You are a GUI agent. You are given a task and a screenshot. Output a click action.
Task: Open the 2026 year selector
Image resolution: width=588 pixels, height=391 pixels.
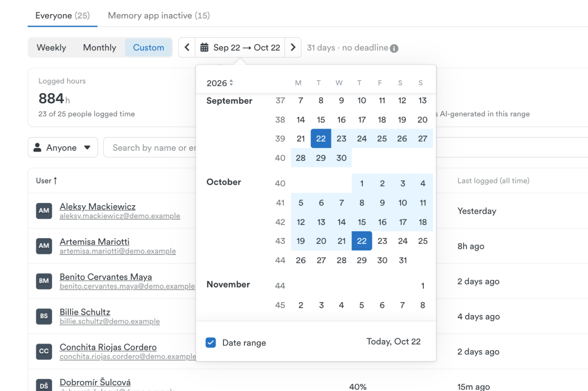pos(220,83)
